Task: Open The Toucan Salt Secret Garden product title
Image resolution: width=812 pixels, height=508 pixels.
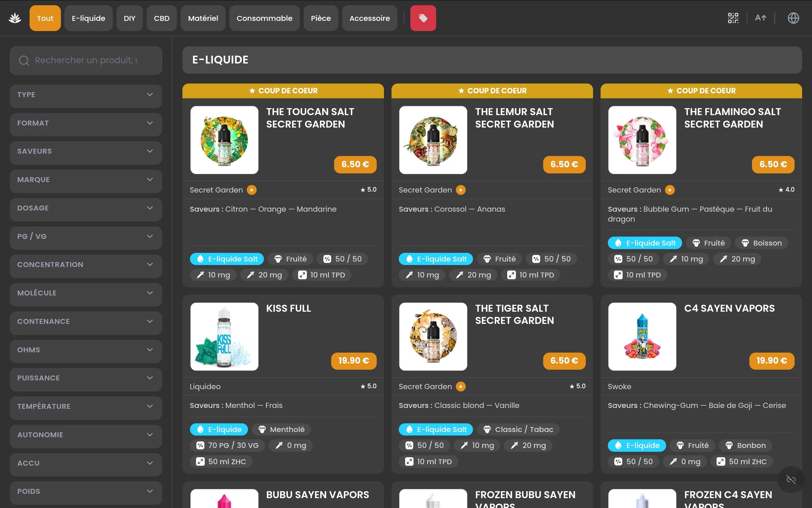Action: pyautogui.click(x=310, y=118)
